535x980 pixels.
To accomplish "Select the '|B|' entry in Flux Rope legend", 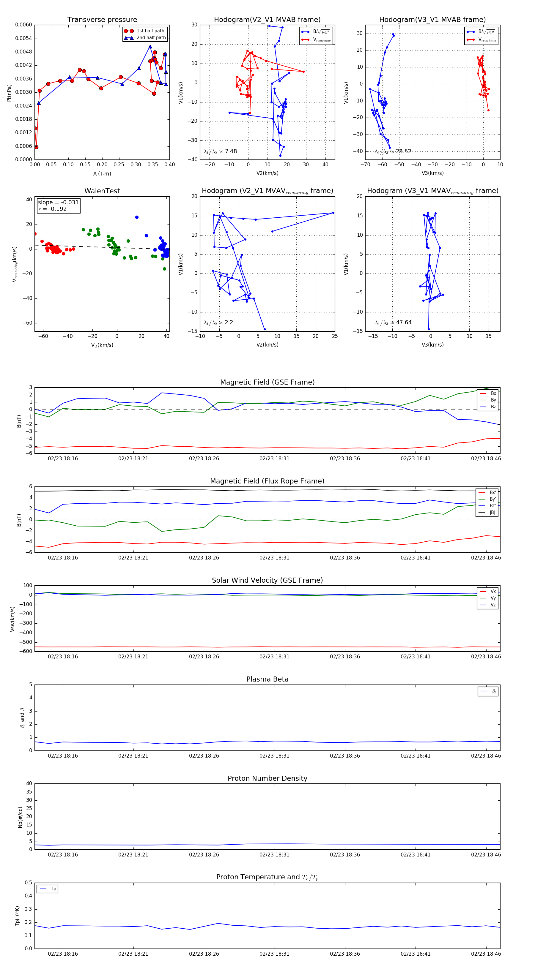I will click(x=487, y=513).
